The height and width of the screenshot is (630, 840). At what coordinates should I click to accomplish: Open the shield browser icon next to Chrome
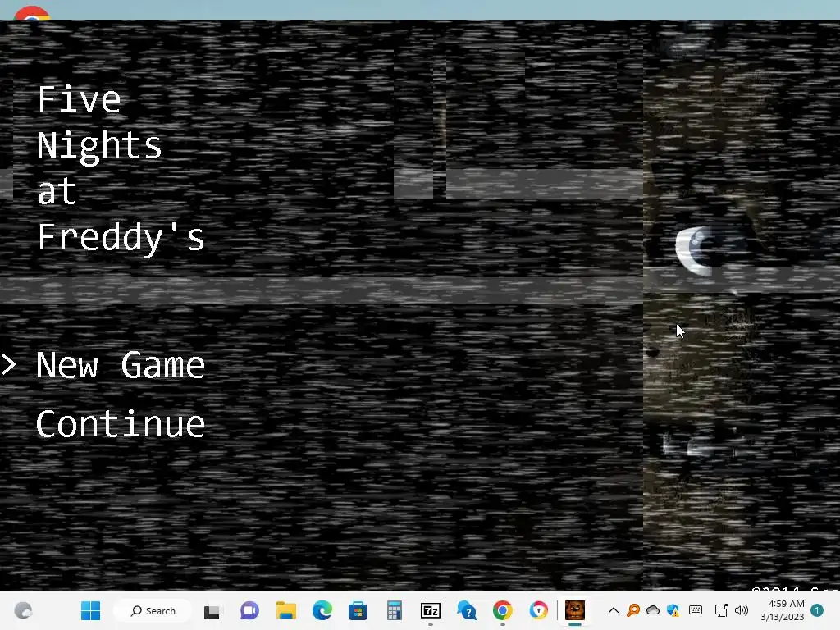tap(538, 610)
